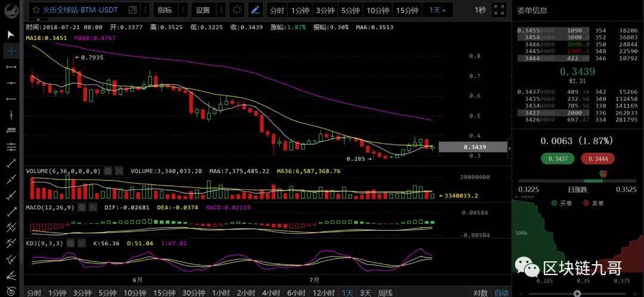
Task: Switch to 3天 interval tab
Action: coord(366,292)
